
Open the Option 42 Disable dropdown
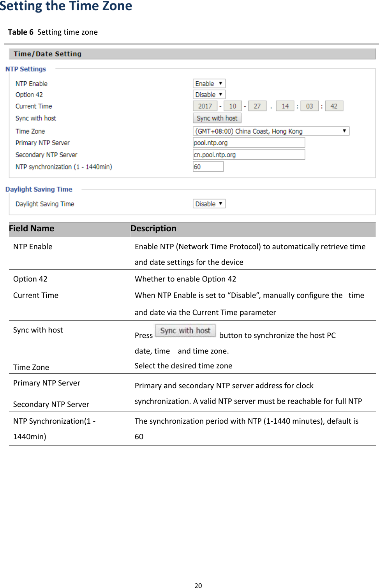pos(209,94)
